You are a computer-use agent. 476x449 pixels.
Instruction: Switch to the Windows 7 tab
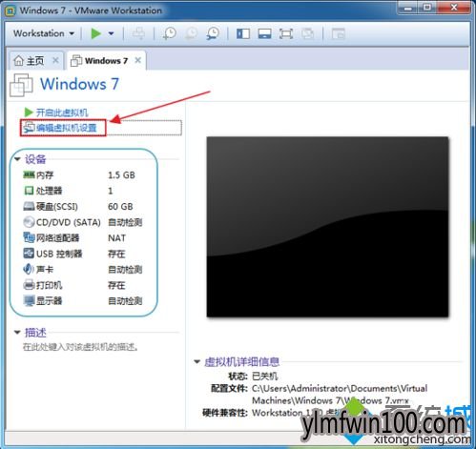click(x=106, y=60)
